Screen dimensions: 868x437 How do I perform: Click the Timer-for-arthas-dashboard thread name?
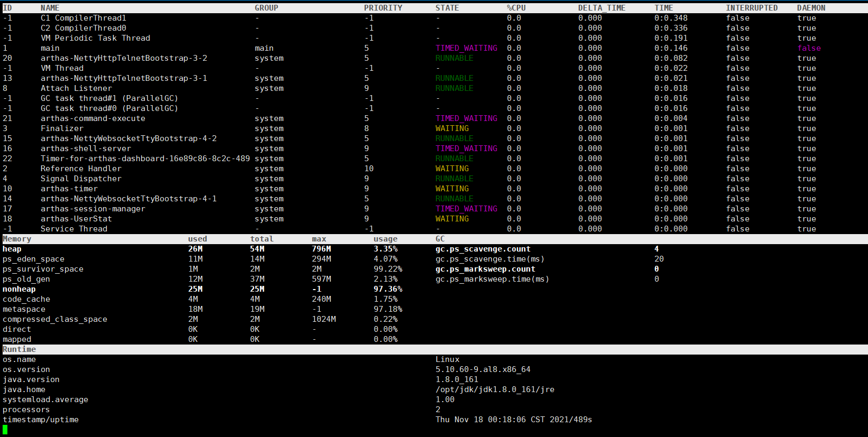145,159
